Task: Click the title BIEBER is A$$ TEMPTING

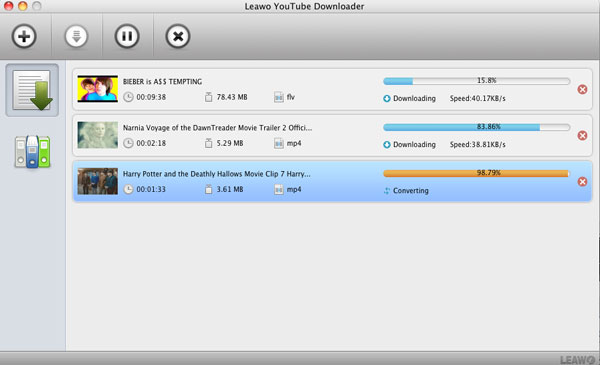Action: point(162,81)
